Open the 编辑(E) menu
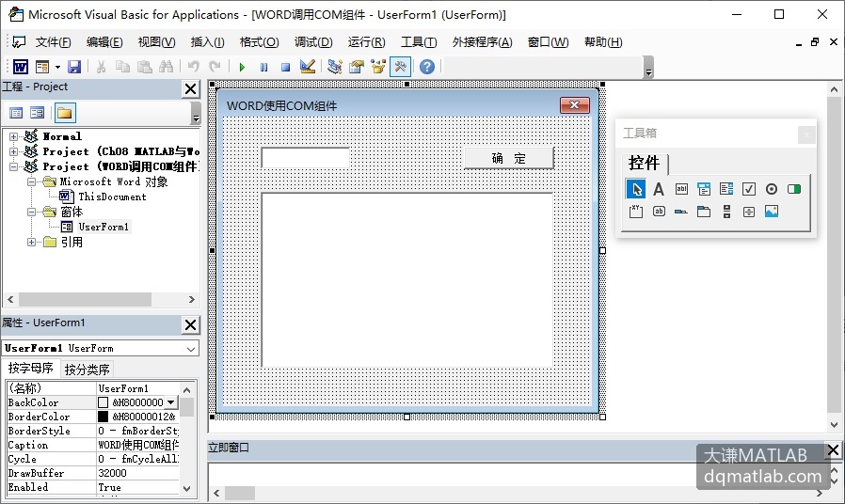The height and width of the screenshot is (504, 845). coord(104,42)
